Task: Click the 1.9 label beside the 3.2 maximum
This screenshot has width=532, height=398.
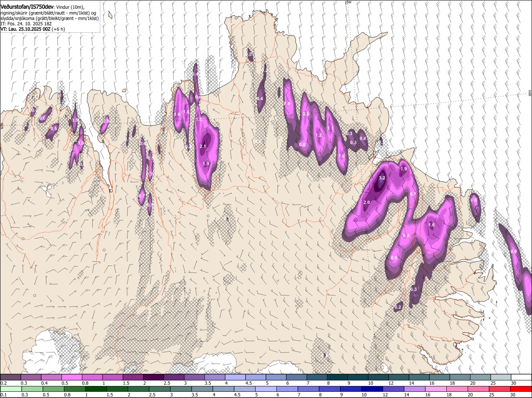Action: tap(404, 169)
